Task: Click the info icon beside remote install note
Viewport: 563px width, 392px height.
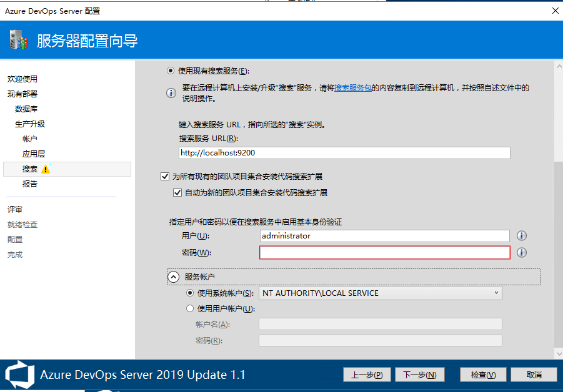Action: 171,93
